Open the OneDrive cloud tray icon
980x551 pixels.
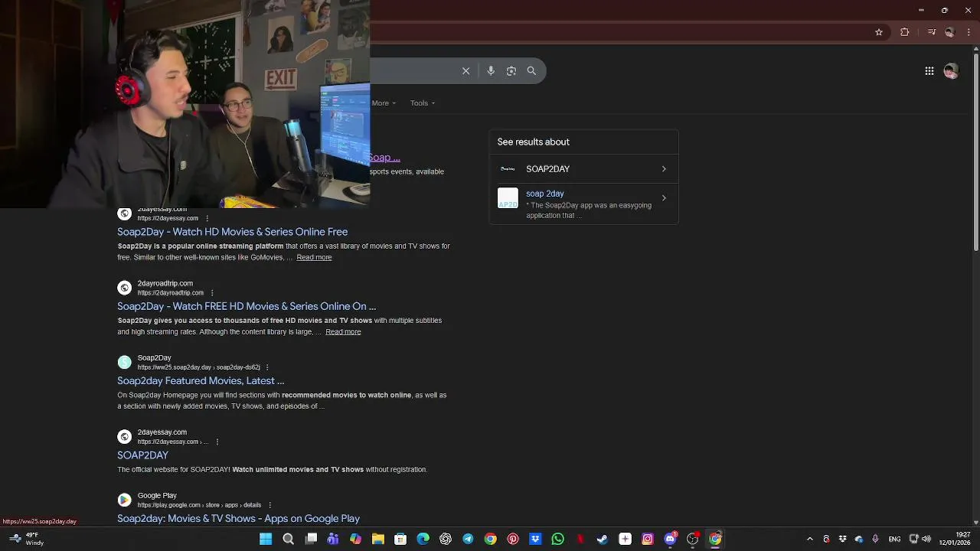pos(859,539)
